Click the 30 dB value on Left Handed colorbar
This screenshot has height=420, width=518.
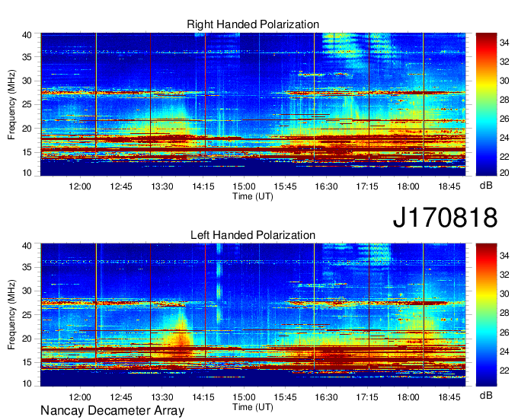click(504, 294)
